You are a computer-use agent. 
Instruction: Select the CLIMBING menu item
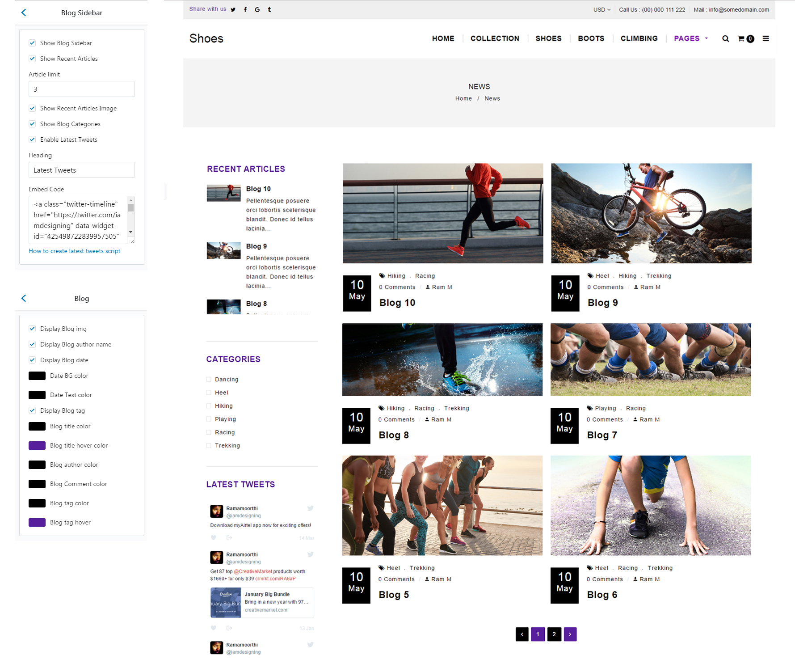coord(639,38)
